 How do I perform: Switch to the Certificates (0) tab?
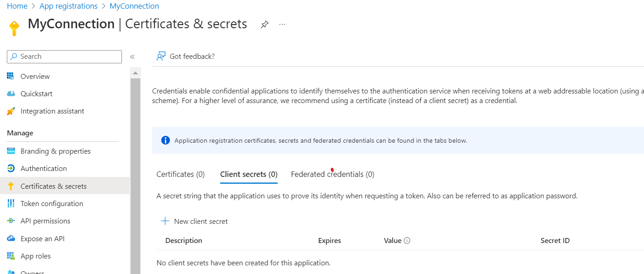pyautogui.click(x=180, y=174)
